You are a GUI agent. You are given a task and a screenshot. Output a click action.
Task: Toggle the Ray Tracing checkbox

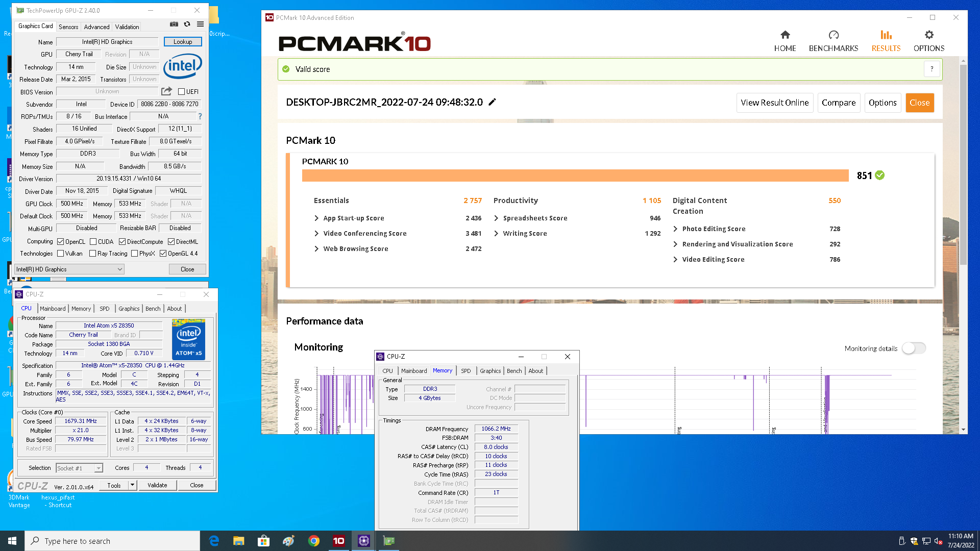tap(93, 254)
